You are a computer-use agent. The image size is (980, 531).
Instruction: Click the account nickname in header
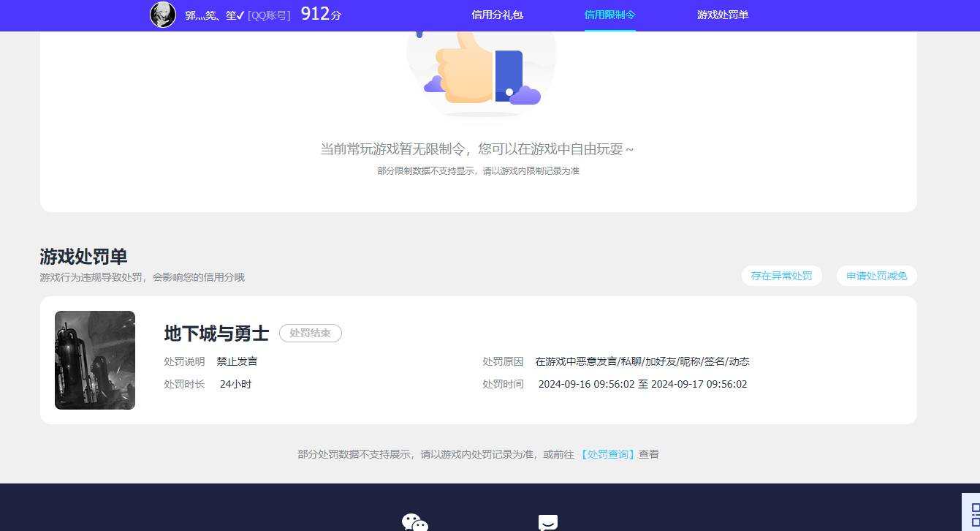click(215, 15)
